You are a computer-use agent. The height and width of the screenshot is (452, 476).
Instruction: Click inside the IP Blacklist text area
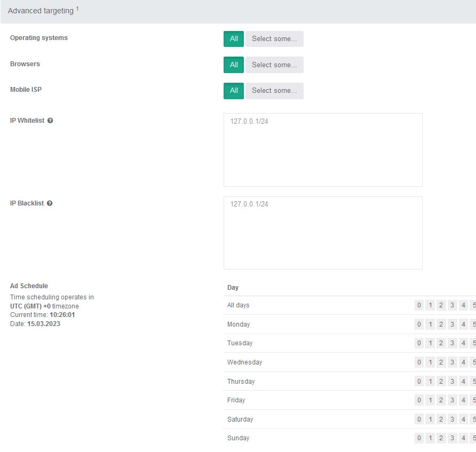(323, 233)
